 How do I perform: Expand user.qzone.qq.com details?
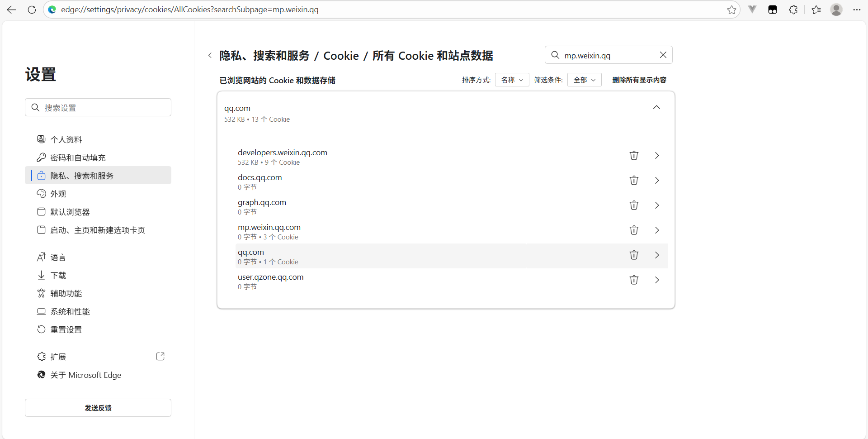(657, 280)
